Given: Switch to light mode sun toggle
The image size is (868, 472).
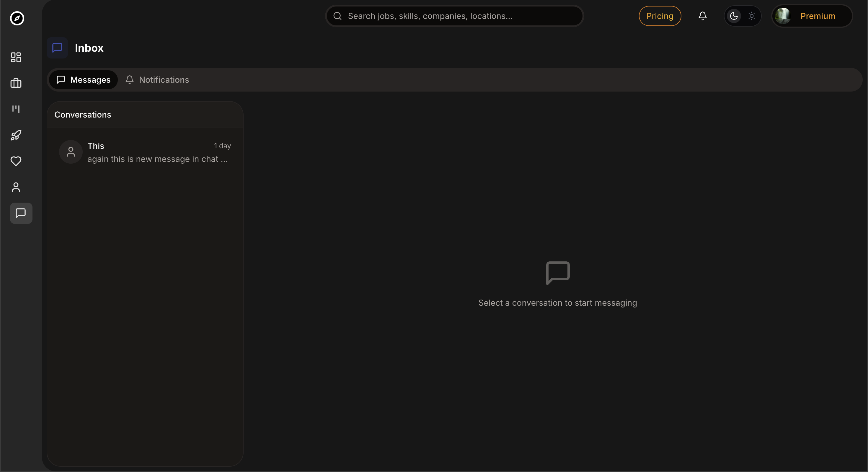Looking at the screenshot, I should click(x=751, y=16).
